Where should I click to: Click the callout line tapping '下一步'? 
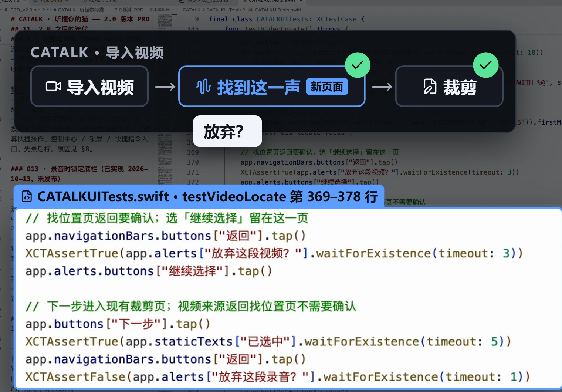click(118, 324)
